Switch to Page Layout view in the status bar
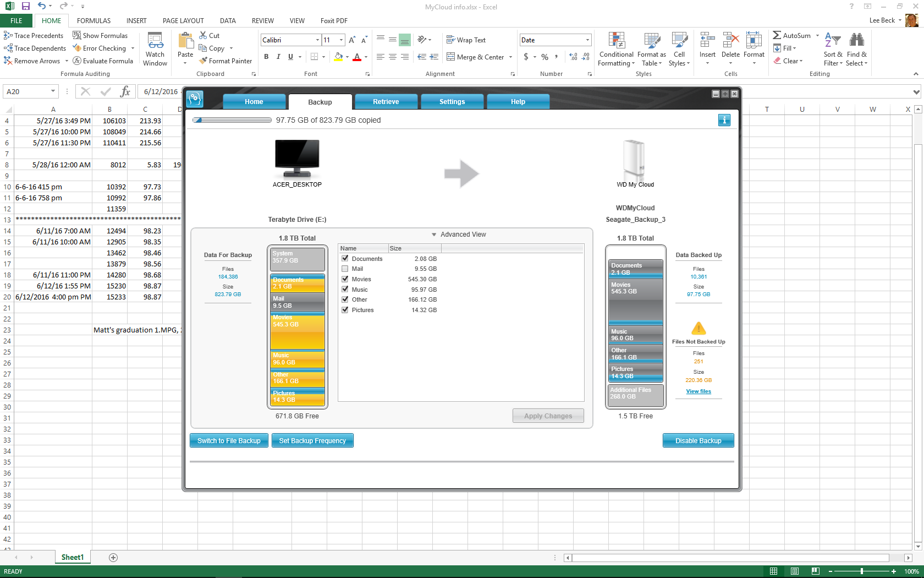This screenshot has height=578, width=924. [795, 571]
